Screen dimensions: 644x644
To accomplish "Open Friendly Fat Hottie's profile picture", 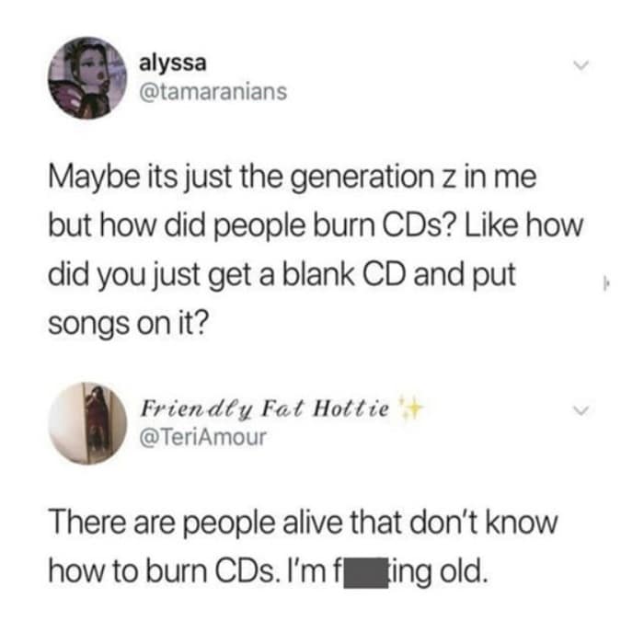I will 87,423.
